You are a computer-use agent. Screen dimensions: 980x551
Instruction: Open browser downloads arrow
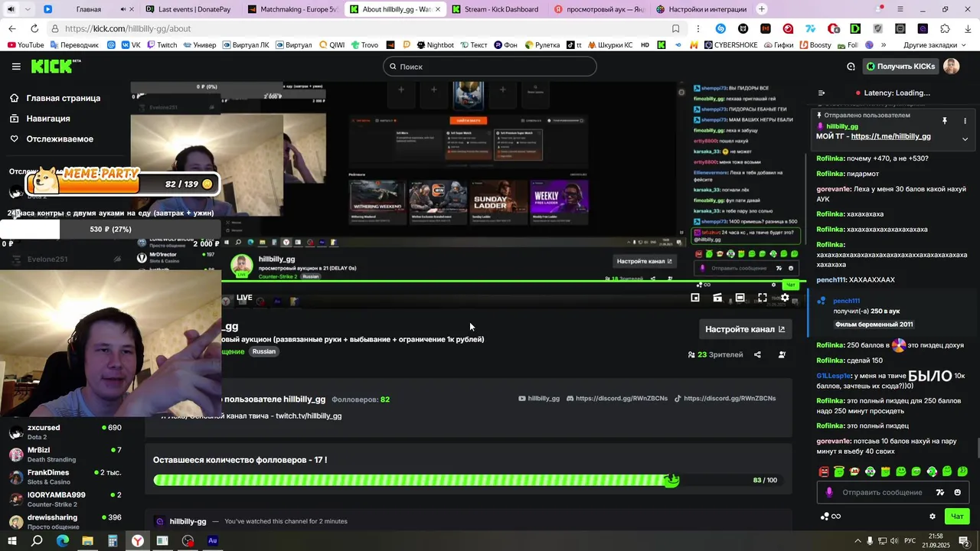(968, 28)
